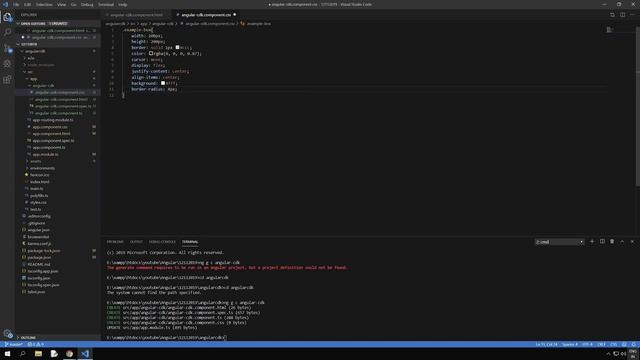Open the notifications bell in status bar
Screen dimensions: 640x360
click(x=633, y=344)
